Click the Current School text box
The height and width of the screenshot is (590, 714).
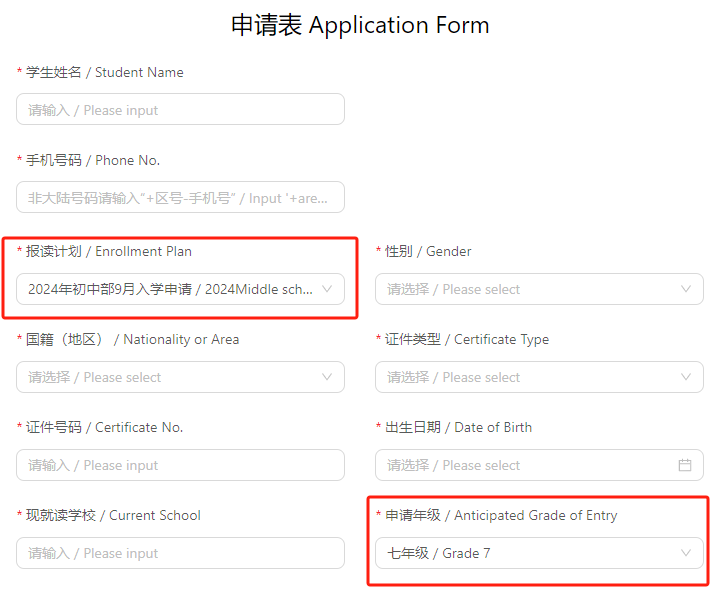(180, 553)
